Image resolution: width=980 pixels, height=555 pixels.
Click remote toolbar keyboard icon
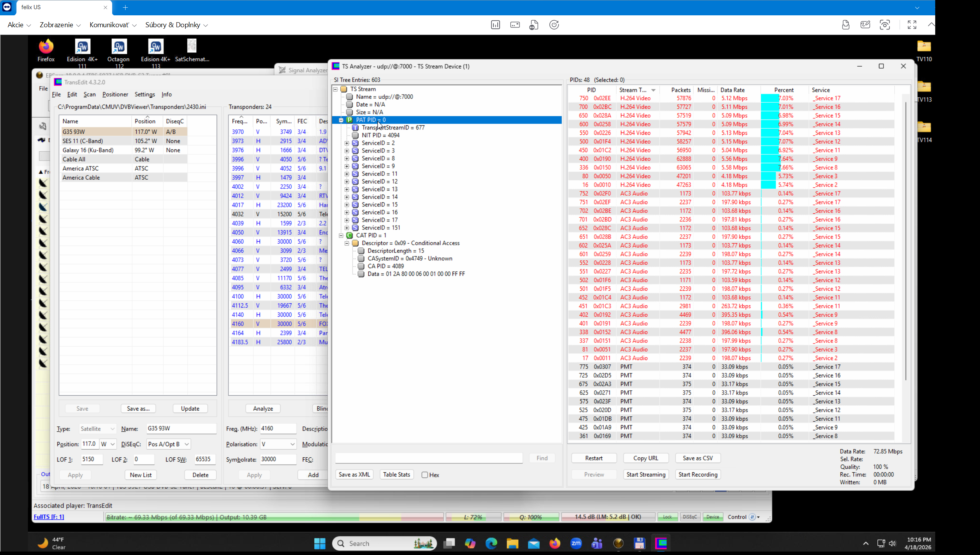click(515, 25)
